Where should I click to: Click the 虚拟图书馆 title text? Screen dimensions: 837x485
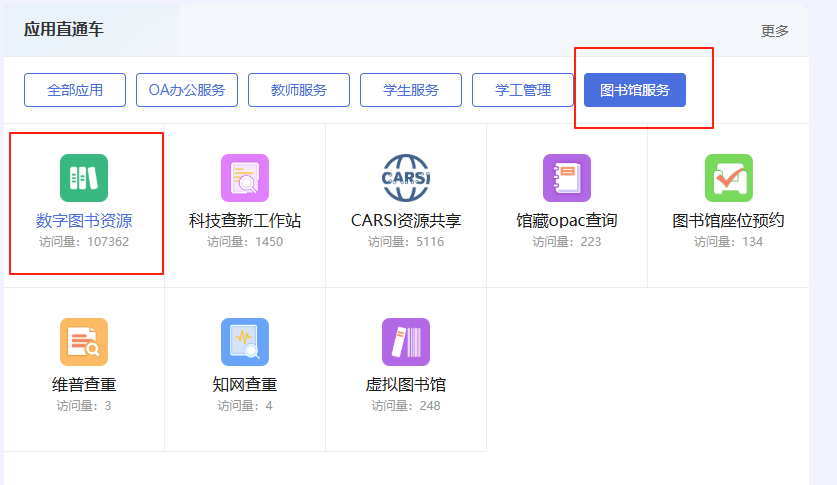pyautogui.click(x=406, y=384)
